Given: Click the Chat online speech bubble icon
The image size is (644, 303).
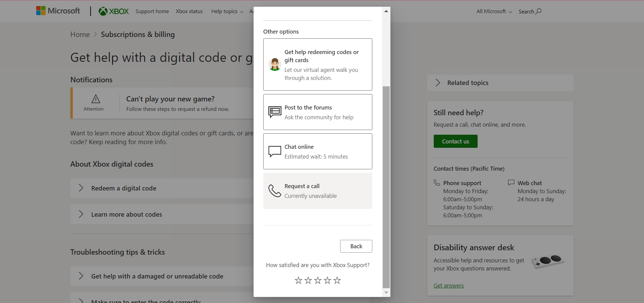Looking at the screenshot, I should [275, 151].
